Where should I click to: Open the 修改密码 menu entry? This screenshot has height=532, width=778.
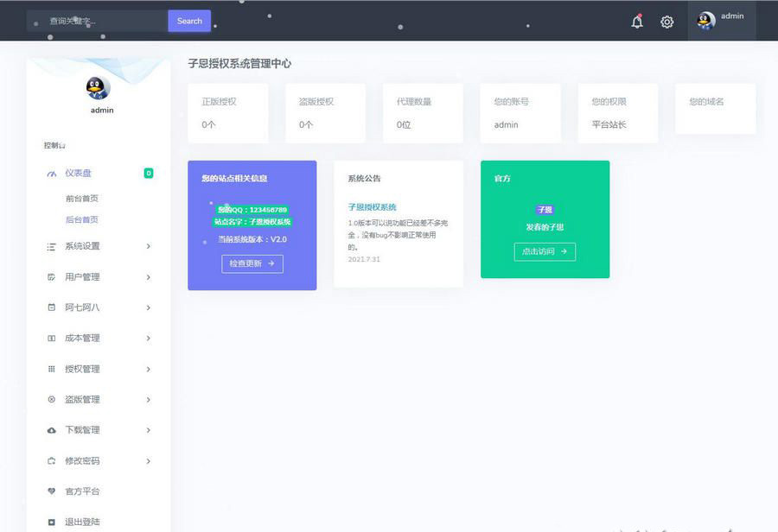[82, 461]
